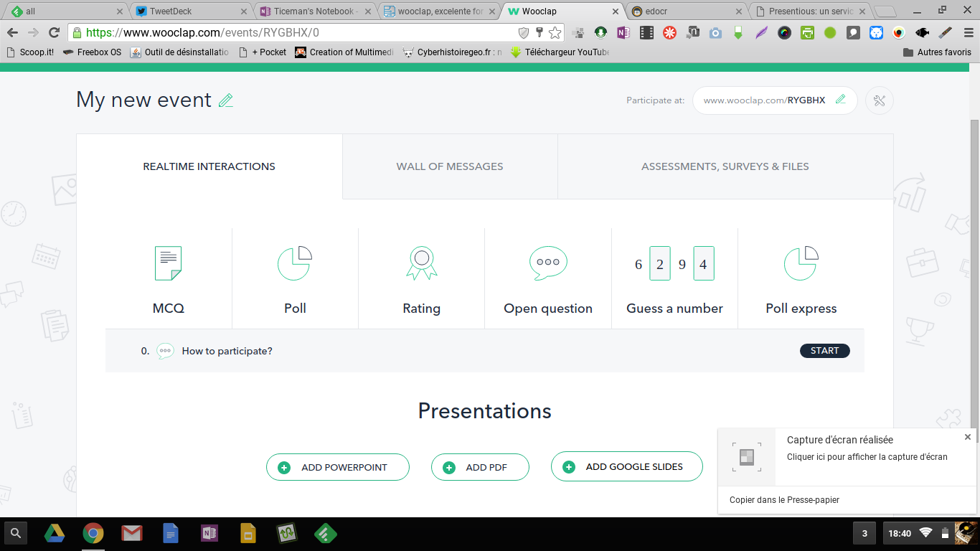
Task: Click the OneNote clipper extension icon
Action: [623, 33]
